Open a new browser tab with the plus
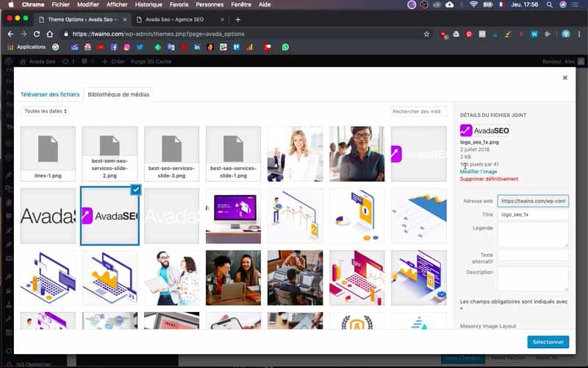Screen dimensions: 588x368 pyautogui.click(x=237, y=20)
